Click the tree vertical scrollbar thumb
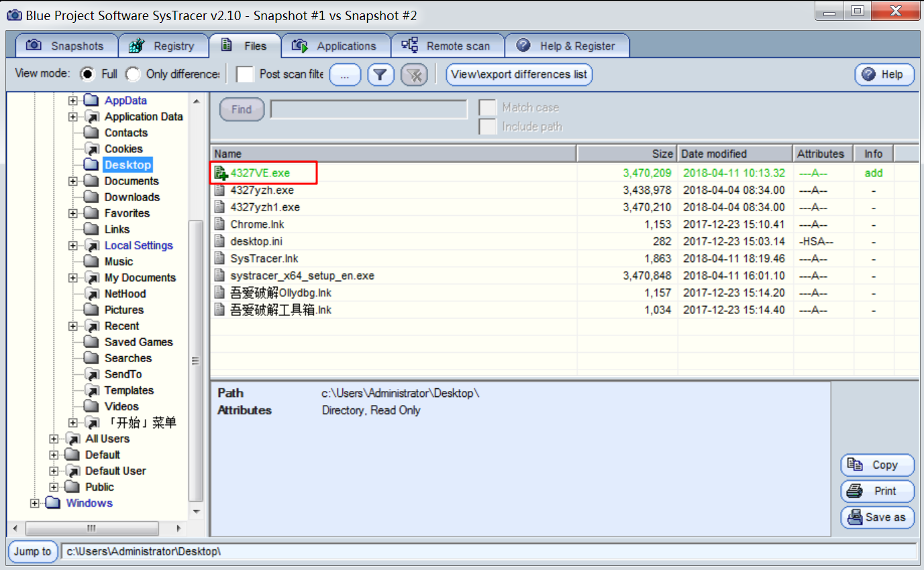Image resolution: width=924 pixels, height=570 pixels. click(x=196, y=360)
